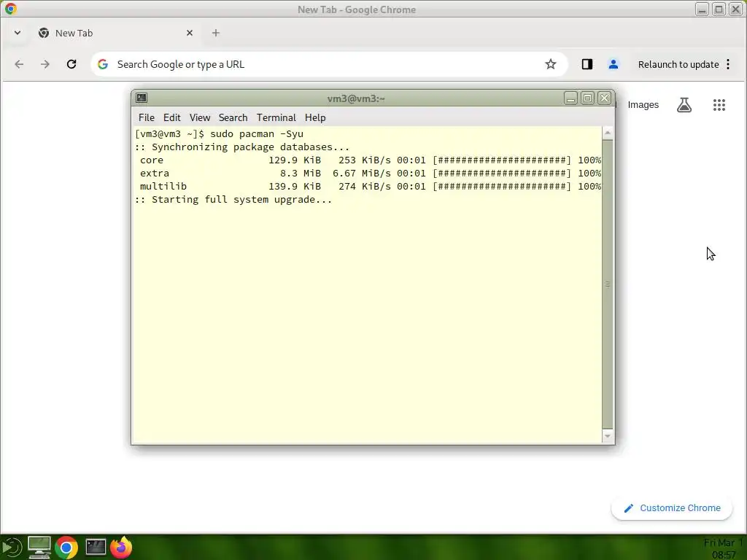Open the Images link
747x560 pixels.
coord(643,105)
